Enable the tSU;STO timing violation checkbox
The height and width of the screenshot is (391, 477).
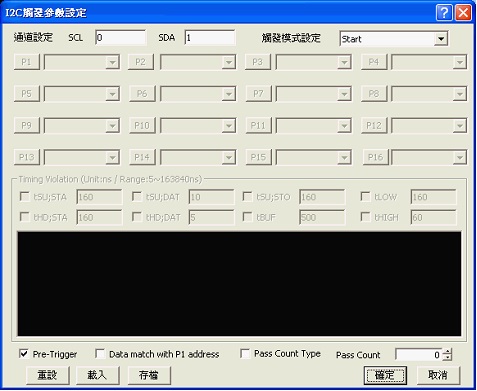(x=247, y=197)
